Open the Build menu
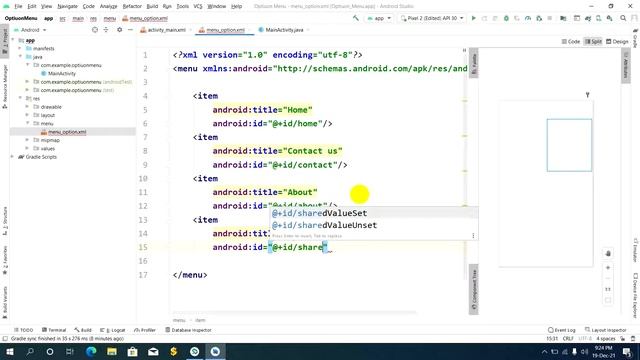Image resolution: width=640 pixels, height=360 pixels. tap(152, 7)
